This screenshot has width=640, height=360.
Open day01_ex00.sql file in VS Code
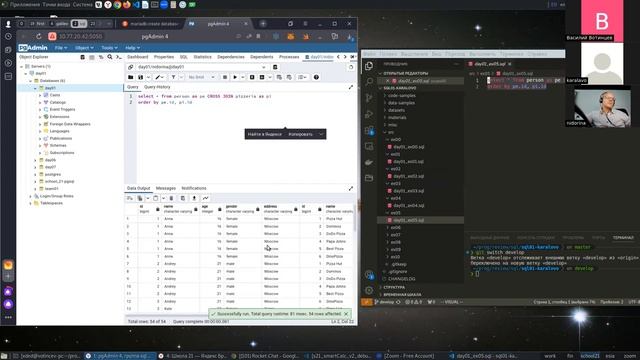click(x=409, y=147)
